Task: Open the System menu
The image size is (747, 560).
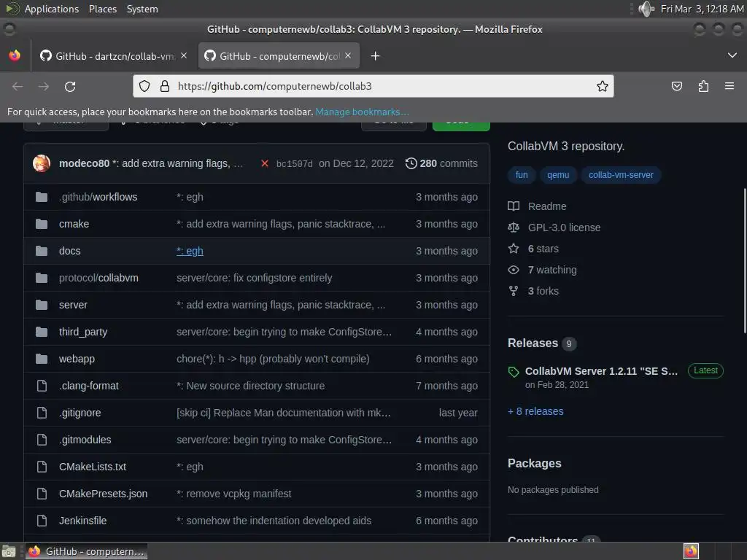Action: 142,9
